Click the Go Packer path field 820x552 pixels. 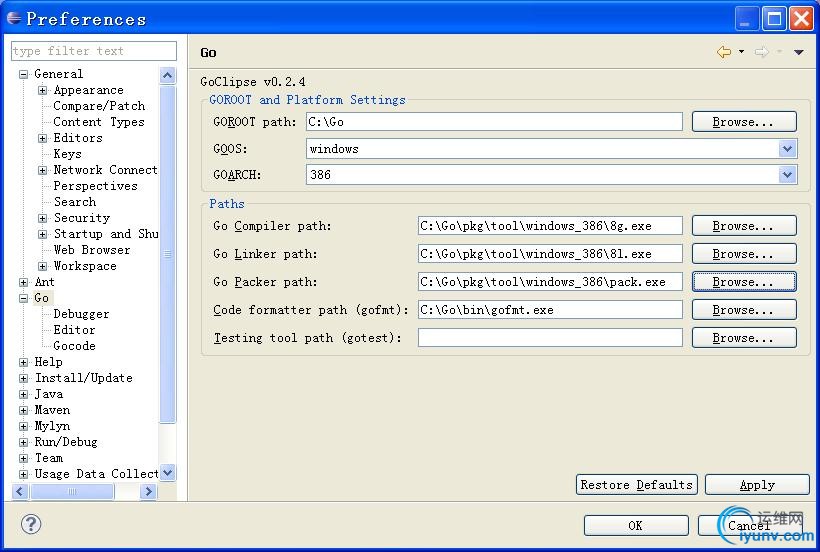pos(550,282)
